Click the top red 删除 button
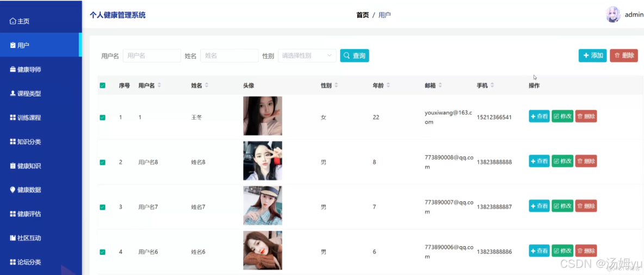This screenshot has width=644, height=275. 624,56
